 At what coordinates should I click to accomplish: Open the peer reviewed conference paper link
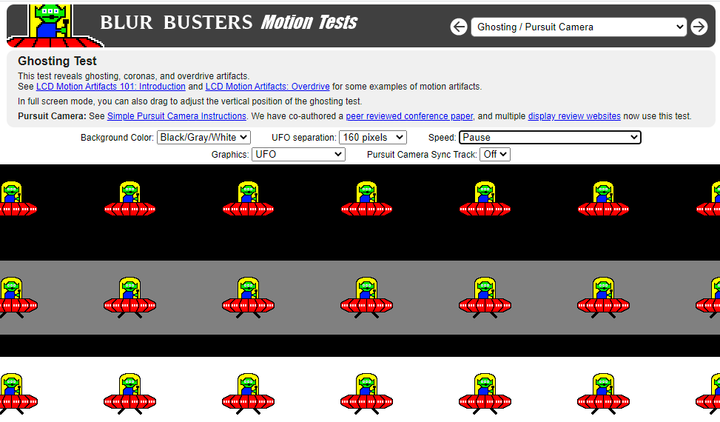[409, 116]
